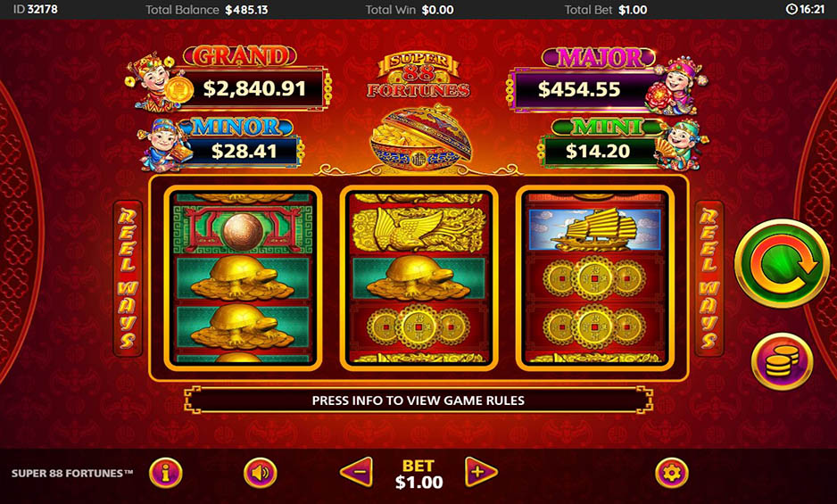Select the Mini jackpot $14.20 panel
837x504 pixels.
click(x=598, y=151)
